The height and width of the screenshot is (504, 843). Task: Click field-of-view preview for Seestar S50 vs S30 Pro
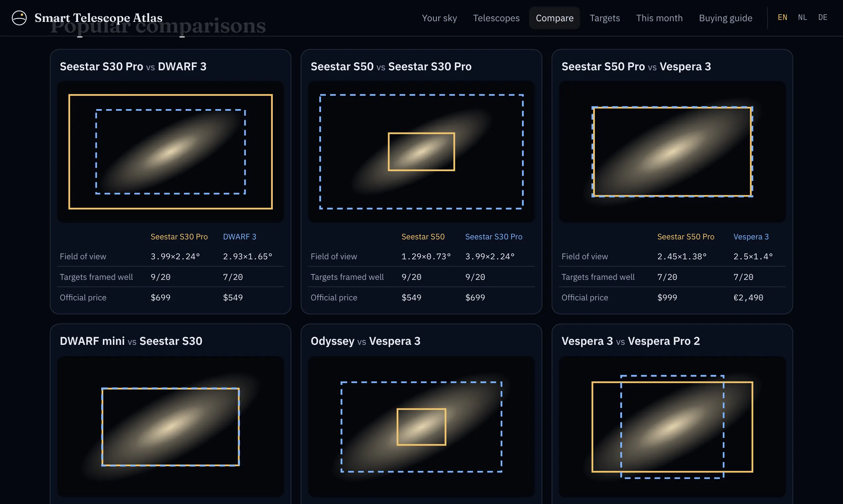point(421,152)
